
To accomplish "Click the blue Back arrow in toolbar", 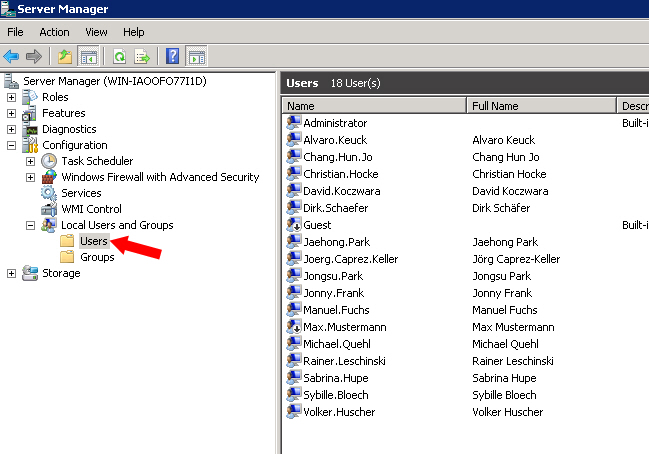I will tap(11, 56).
